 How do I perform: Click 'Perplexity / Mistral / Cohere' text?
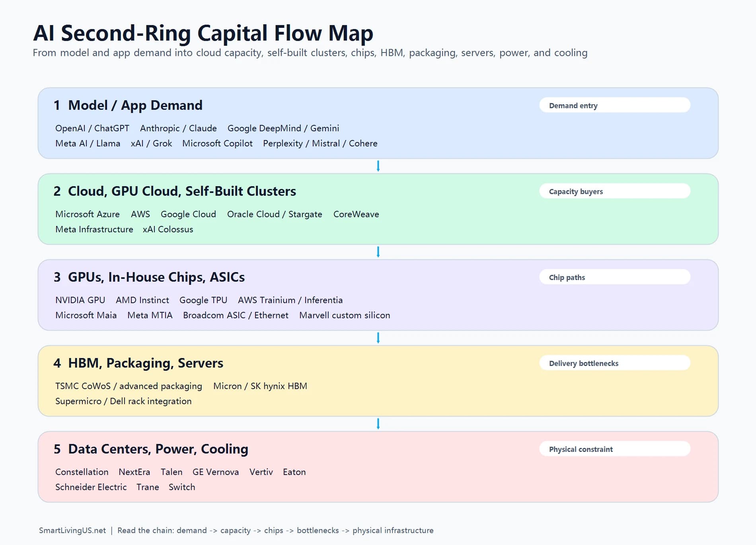click(320, 143)
